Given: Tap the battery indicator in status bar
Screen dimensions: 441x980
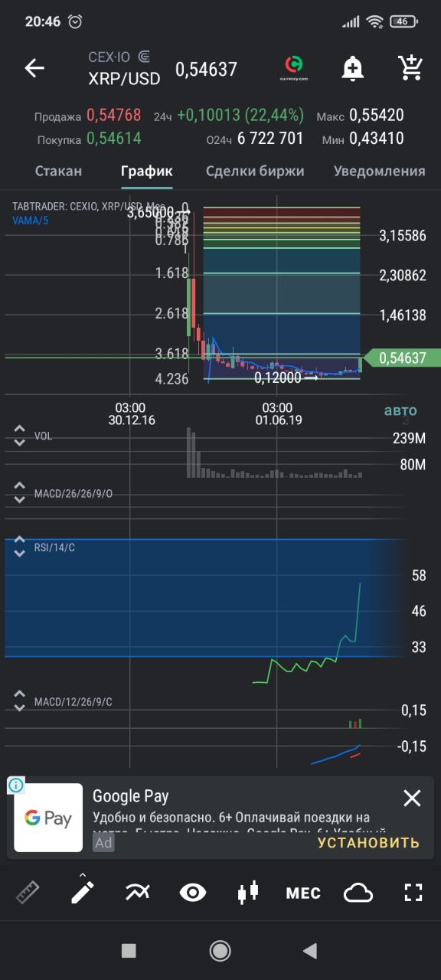Looking at the screenshot, I should (x=403, y=21).
